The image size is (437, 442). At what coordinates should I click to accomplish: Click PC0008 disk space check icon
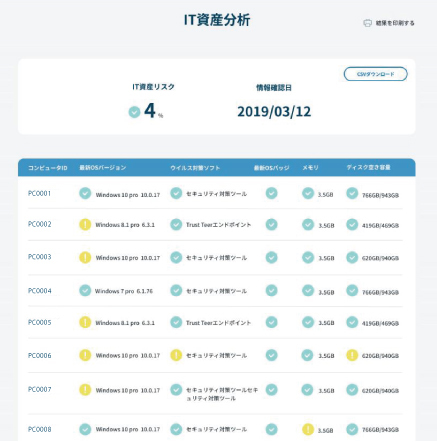tap(352, 429)
